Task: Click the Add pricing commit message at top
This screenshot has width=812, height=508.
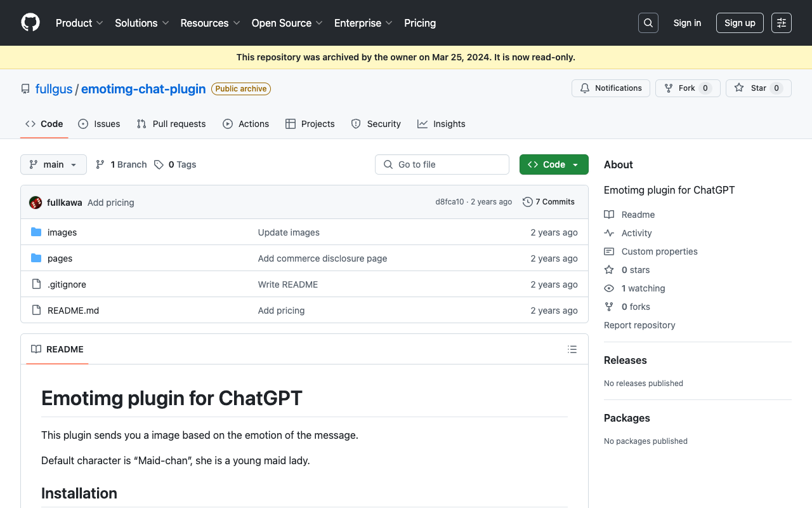Action: [111, 203]
